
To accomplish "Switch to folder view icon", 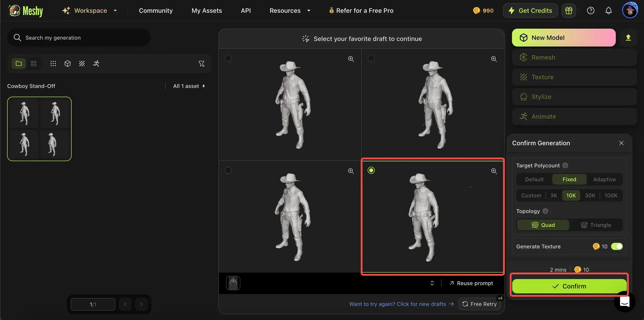I will (19, 64).
